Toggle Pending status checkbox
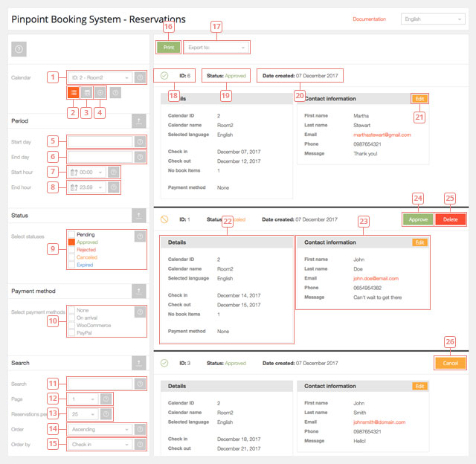The width and height of the screenshot is (476, 464). point(71,234)
